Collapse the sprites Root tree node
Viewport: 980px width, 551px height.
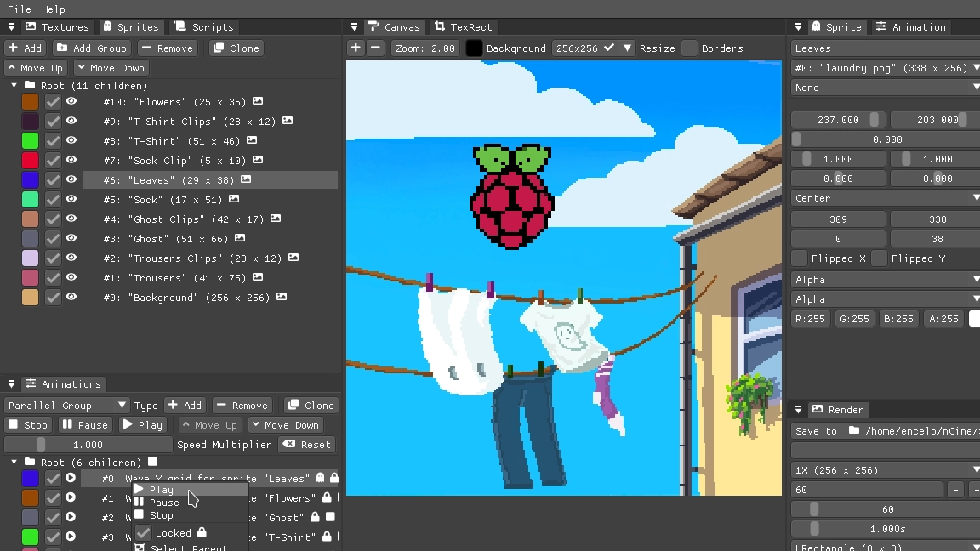(x=14, y=85)
